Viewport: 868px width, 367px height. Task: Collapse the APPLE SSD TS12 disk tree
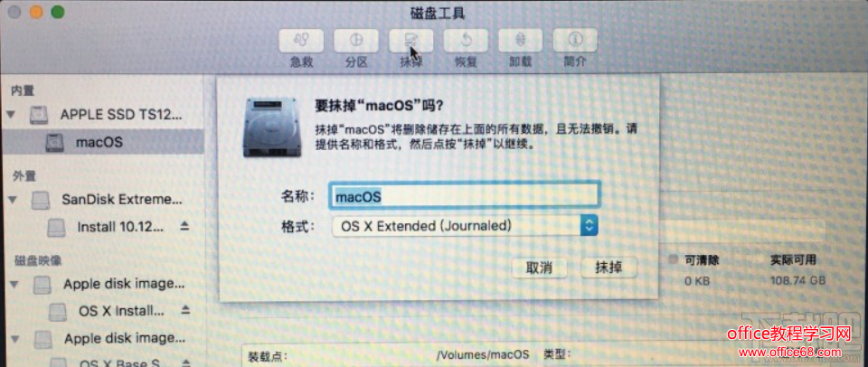click(x=10, y=116)
